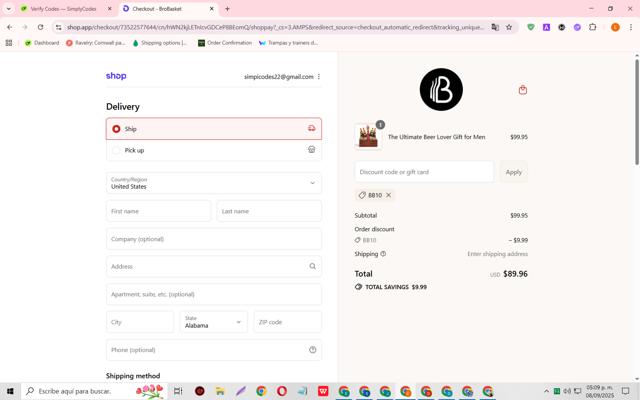Click the Windows taskbar search box
Image resolution: width=640 pixels, height=400 pixels.
tap(94, 391)
